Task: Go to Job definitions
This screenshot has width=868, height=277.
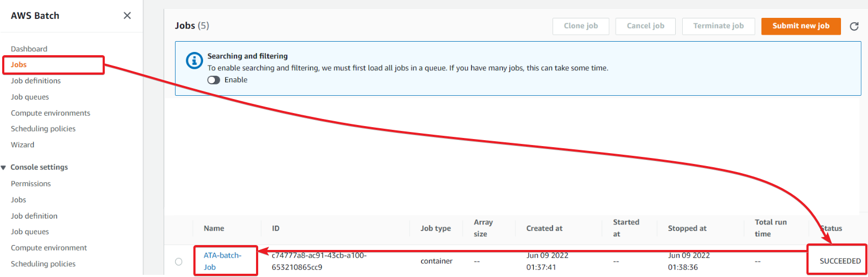Action: click(36, 81)
